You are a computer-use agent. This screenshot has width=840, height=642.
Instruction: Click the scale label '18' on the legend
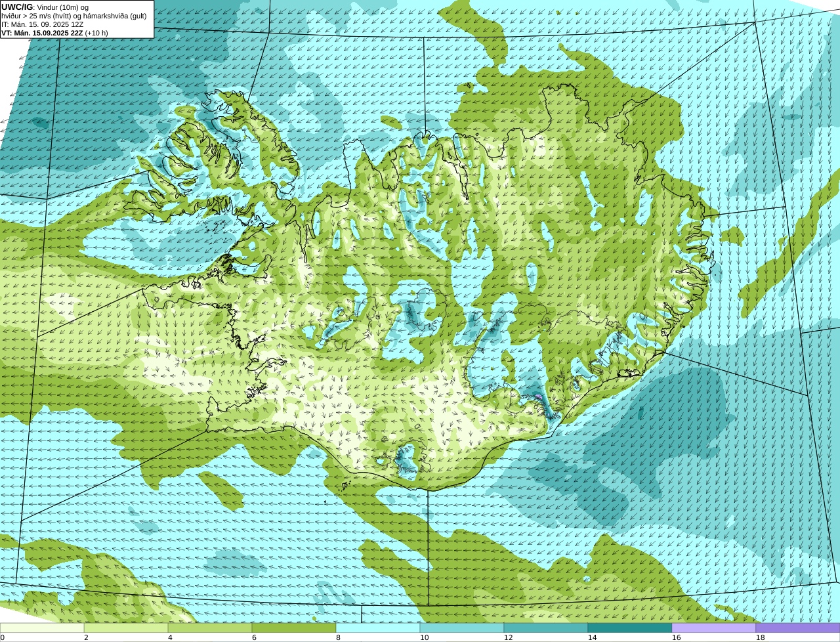pos(760,637)
